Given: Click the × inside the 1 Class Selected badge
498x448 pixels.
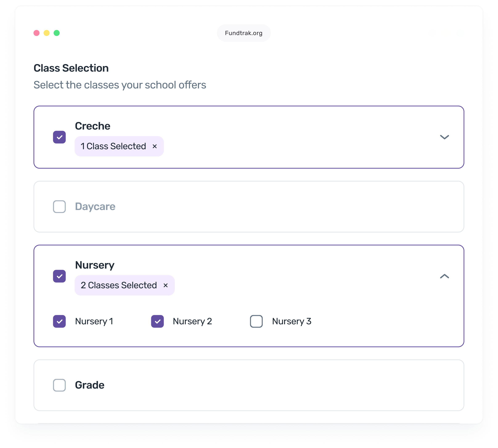Looking at the screenshot, I should 155,146.
